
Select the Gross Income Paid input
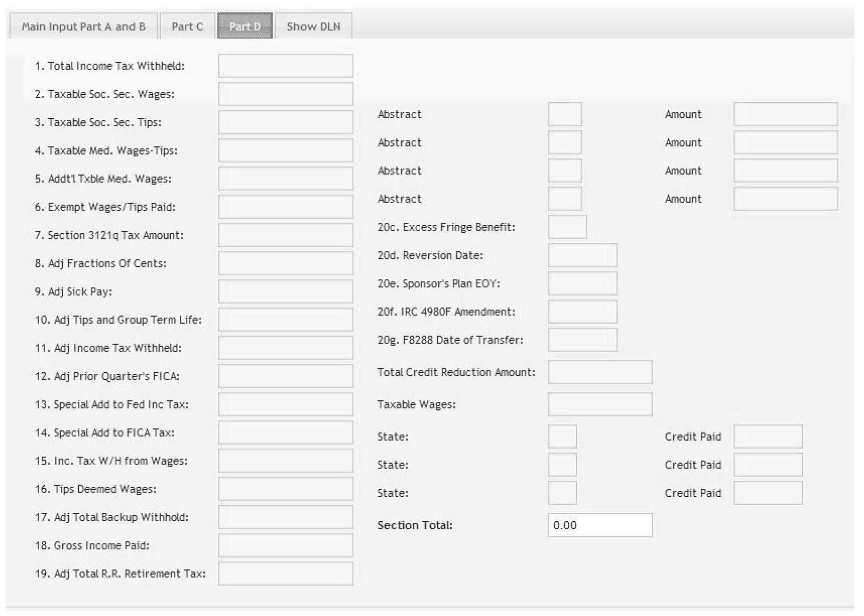point(285,545)
